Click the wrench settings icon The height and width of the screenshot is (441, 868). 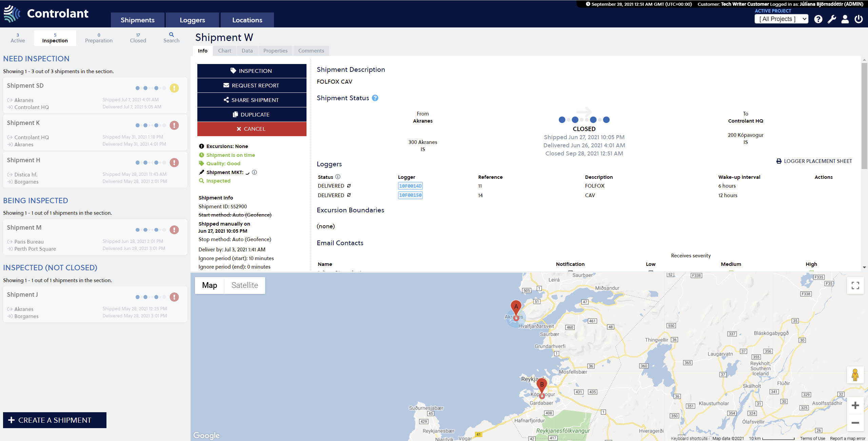[832, 19]
